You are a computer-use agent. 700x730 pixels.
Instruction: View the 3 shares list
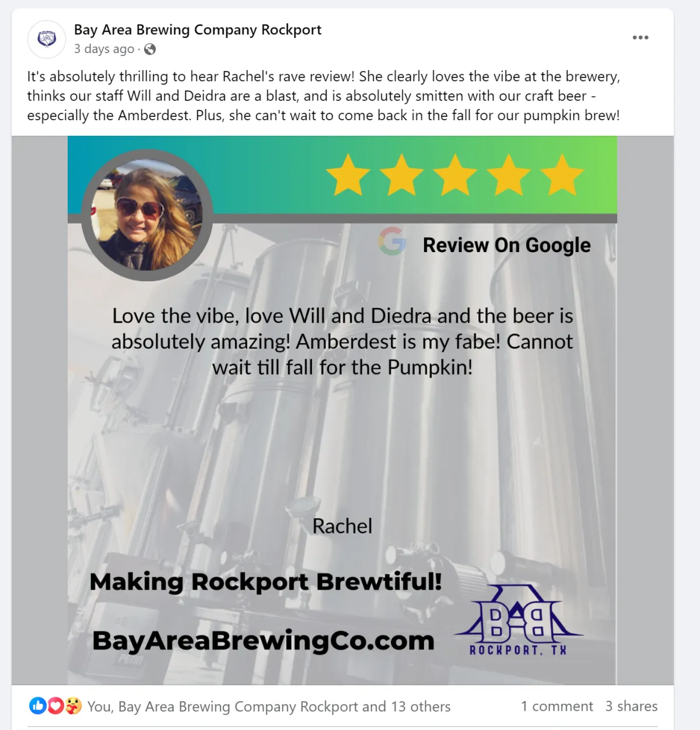[631, 706]
